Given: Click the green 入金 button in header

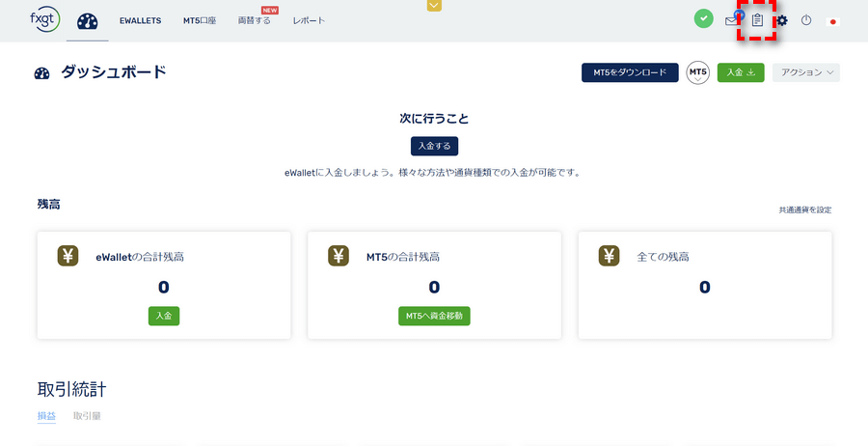Looking at the screenshot, I should click(741, 72).
